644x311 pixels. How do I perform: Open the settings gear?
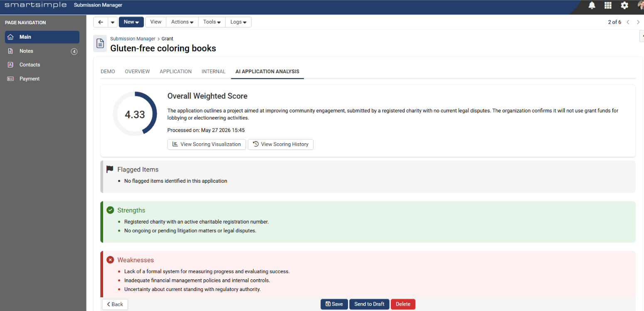click(624, 5)
